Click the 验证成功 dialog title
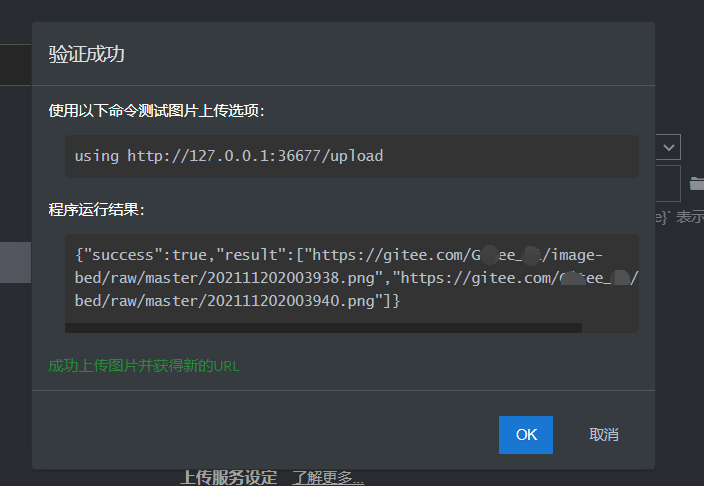 pyautogui.click(x=87, y=54)
